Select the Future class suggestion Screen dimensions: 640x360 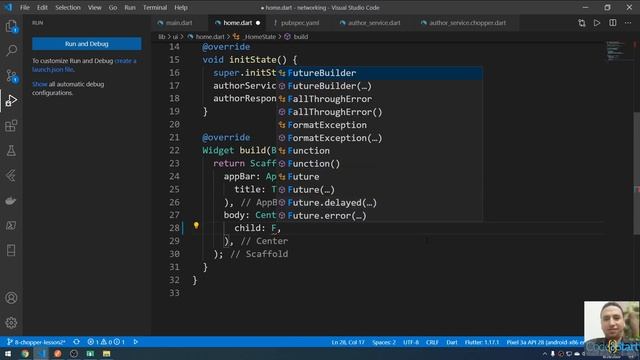coord(380,177)
